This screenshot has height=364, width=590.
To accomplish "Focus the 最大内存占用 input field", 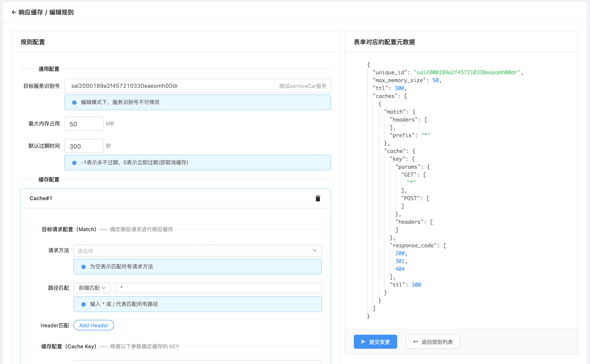I will coord(84,124).
